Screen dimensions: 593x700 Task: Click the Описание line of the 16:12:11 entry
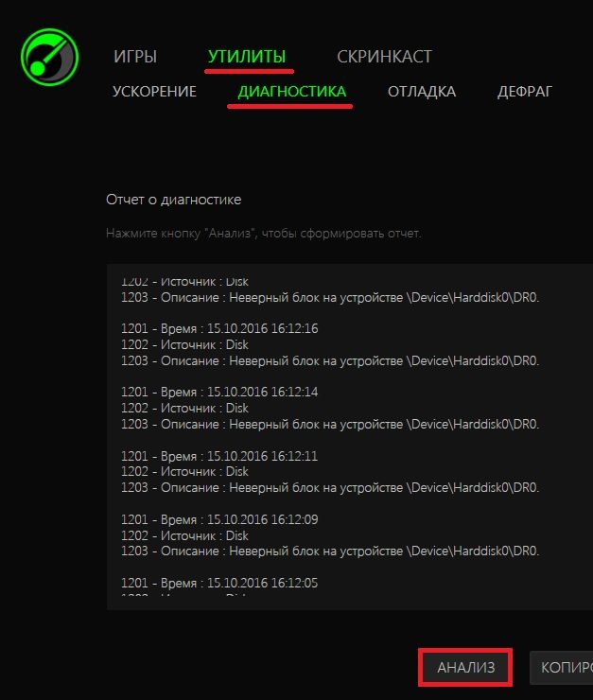pos(330,487)
